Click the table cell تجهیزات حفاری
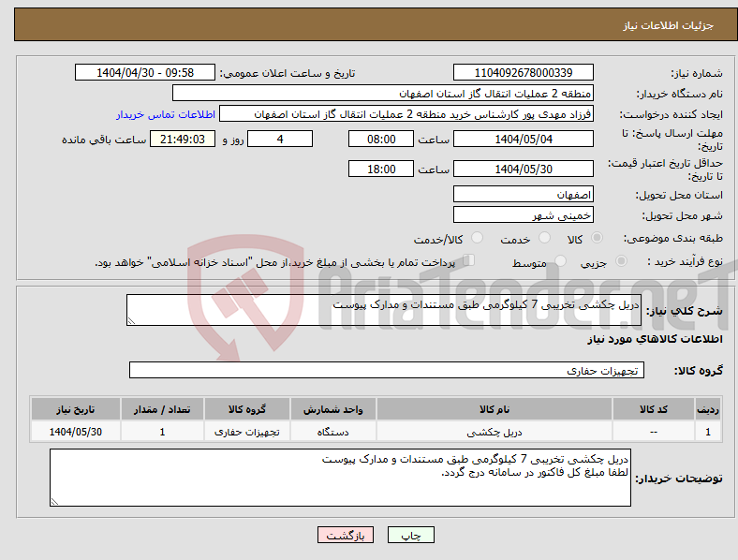Image resolution: width=738 pixels, height=560 pixels. tap(247, 432)
